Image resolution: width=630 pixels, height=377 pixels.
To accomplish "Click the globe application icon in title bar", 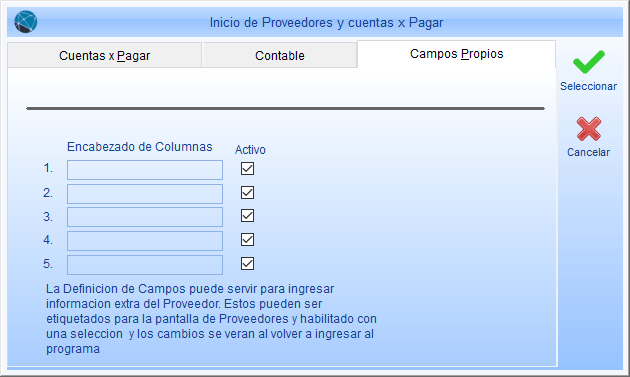I will point(26,22).
